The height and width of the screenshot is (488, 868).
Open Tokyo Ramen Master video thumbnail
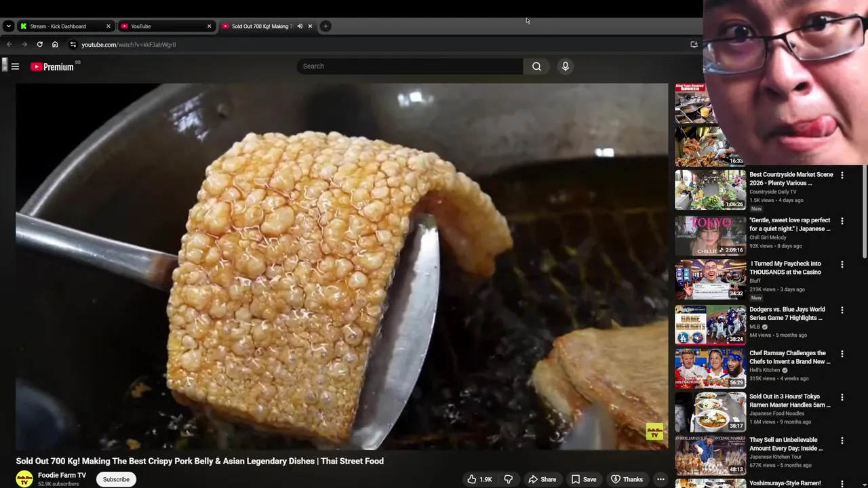710,411
